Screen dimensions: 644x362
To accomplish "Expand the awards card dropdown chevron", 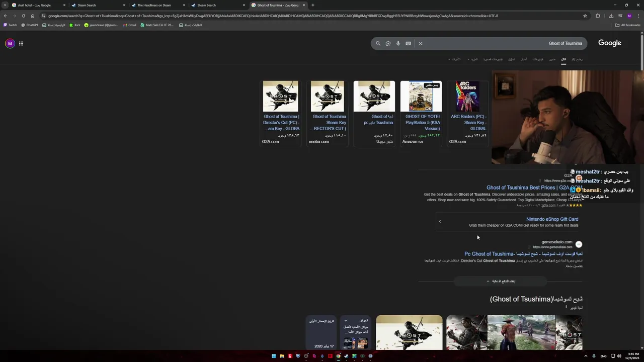I will (x=346, y=321).
